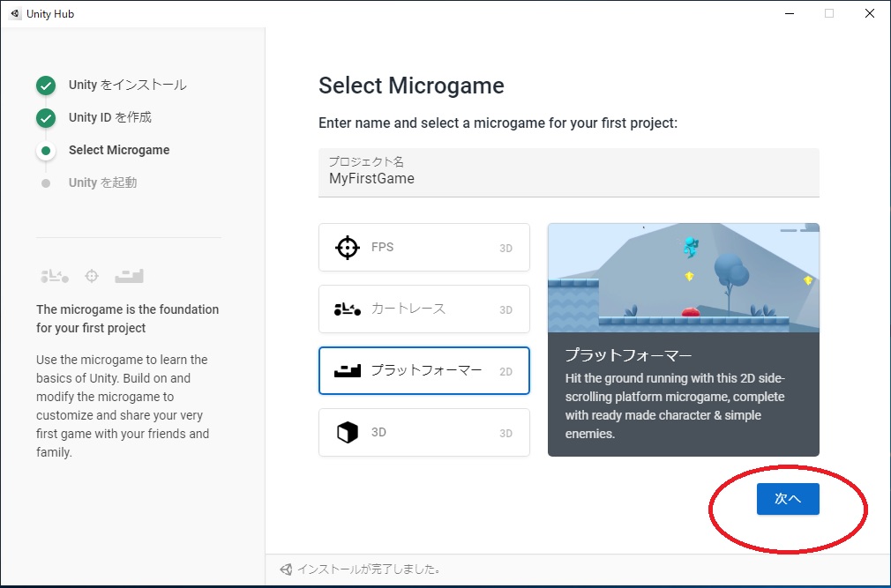The image size is (891, 588).
Task: Click the Unity icon in status bar
Action: pyautogui.click(x=286, y=569)
